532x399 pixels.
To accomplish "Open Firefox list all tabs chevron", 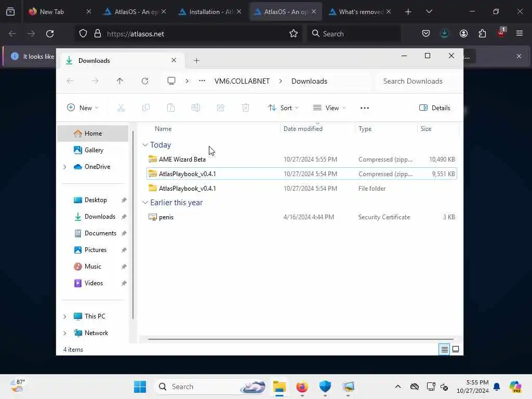I will point(429,11).
